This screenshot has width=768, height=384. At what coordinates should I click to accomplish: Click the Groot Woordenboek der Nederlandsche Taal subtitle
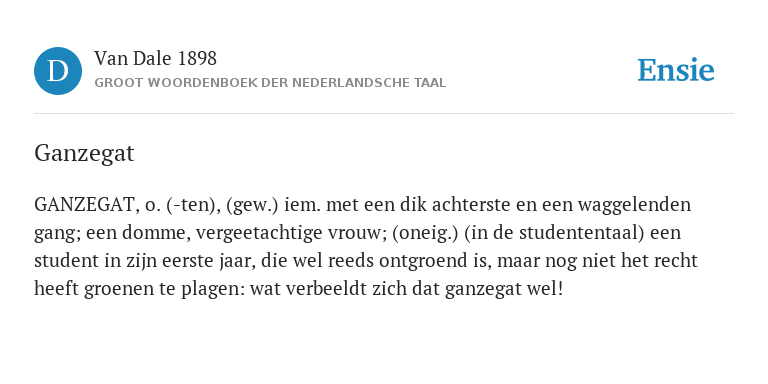pyautogui.click(x=270, y=83)
